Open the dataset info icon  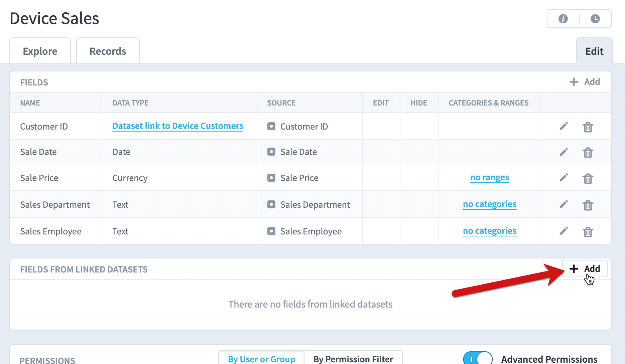tap(563, 19)
